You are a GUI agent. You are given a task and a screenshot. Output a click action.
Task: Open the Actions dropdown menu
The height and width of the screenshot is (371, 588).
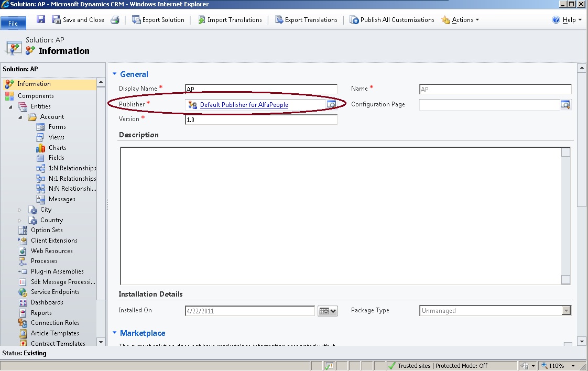pyautogui.click(x=460, y=20)
